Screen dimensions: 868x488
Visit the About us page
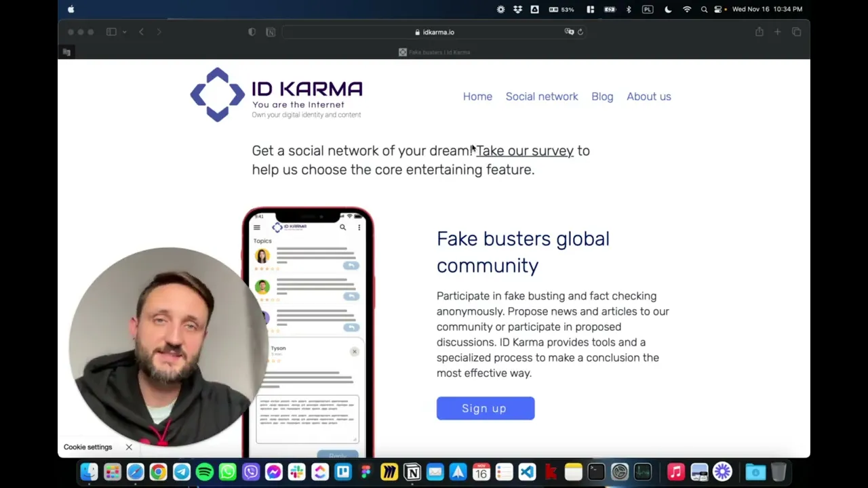point(649,96)
